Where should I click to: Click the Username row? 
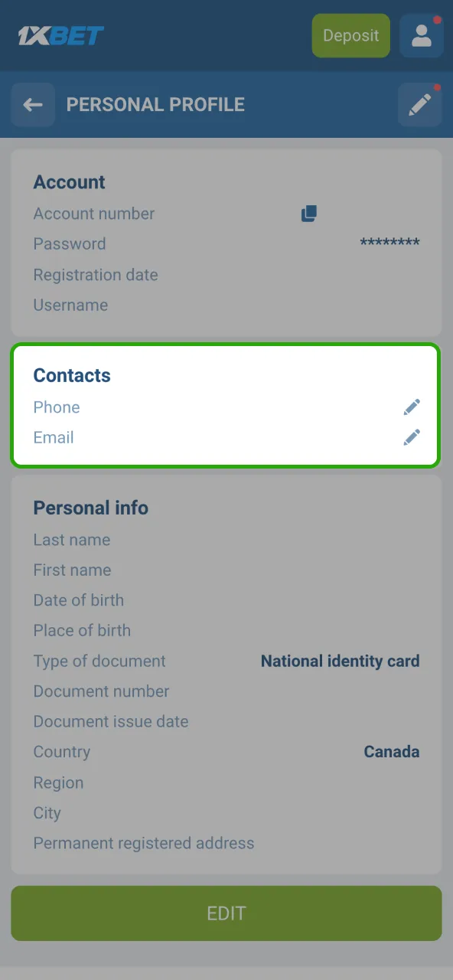tap(70, 305)
